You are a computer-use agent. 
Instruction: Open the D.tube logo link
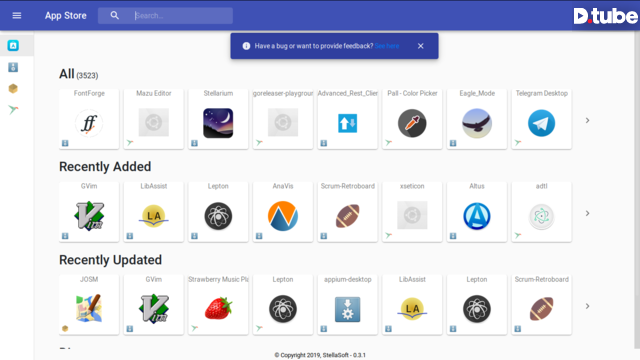[x=605, y=16]
